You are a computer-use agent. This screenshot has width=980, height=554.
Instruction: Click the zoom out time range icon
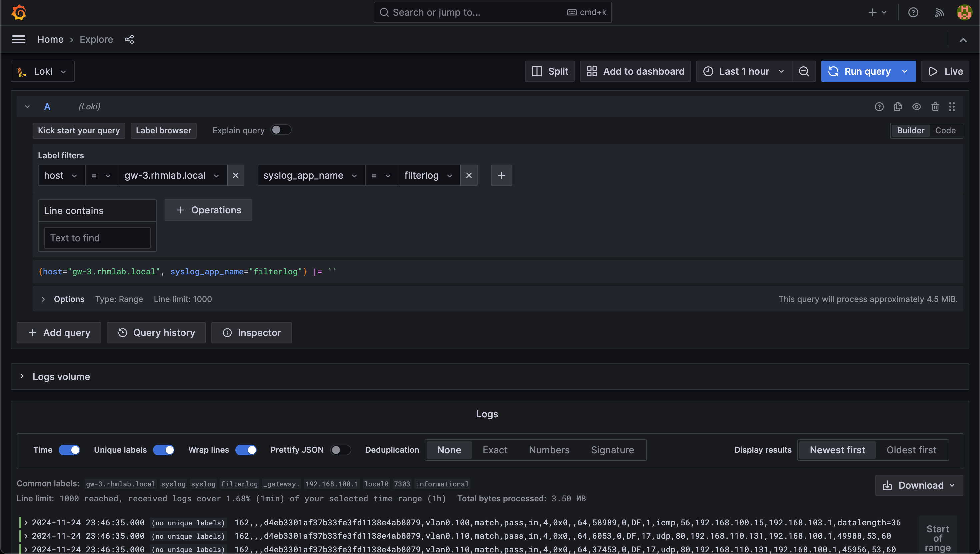pyautogui.click(x=803, y=71)
